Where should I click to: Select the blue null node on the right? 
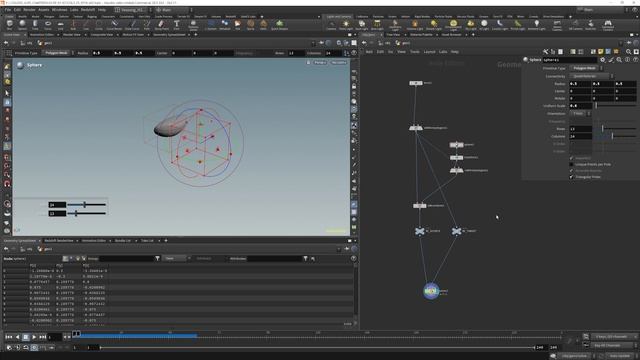coord(456,231)
